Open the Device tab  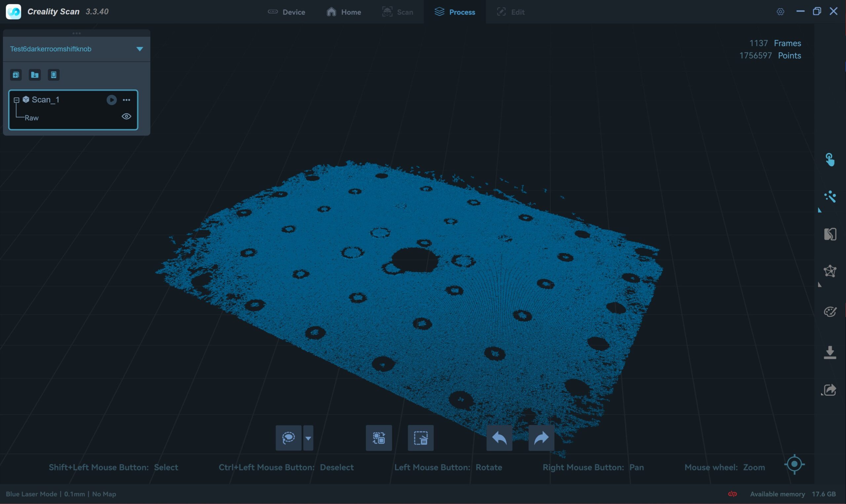(287, 12)
